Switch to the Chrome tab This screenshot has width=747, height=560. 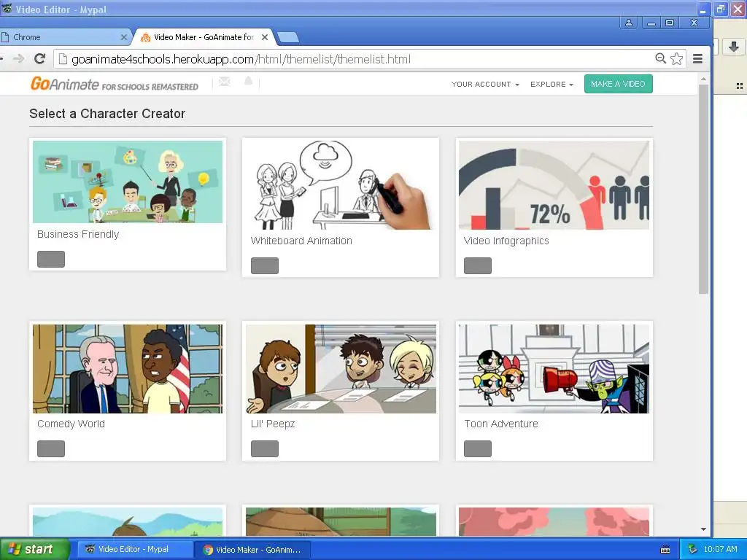(64, 37)
